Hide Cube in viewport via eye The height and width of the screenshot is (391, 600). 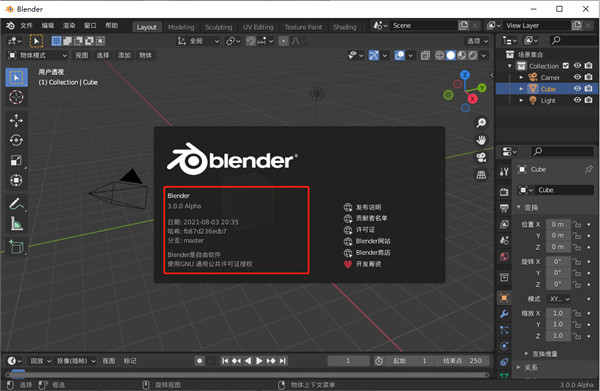pos(577,88)
